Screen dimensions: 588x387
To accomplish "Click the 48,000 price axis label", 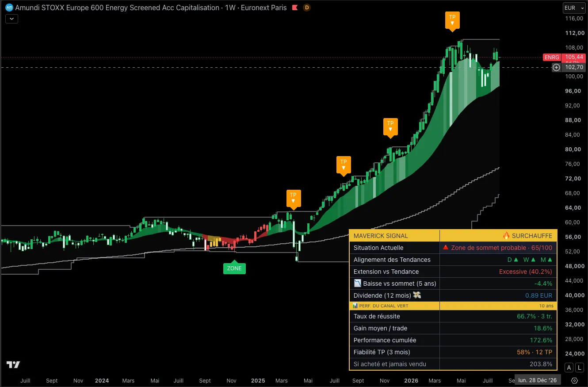I will pyautogui.click(x=574, y=266).
